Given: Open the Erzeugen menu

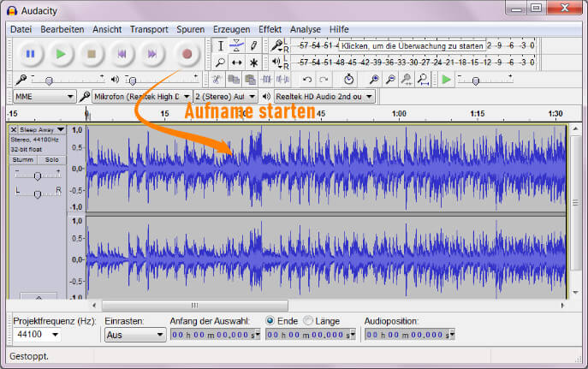Looking at the screenshot, I should click(x=231, y=29).
